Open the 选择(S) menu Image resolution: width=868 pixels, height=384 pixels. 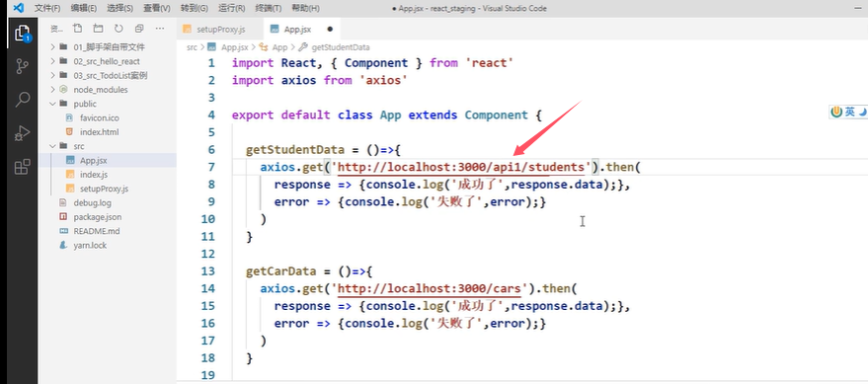pos(119,8)
